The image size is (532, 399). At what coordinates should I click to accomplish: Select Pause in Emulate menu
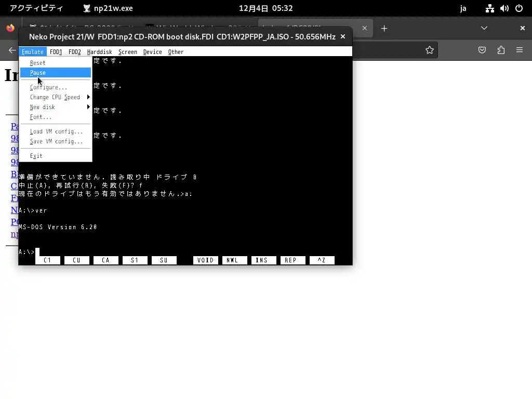click(x=56, y=73)
